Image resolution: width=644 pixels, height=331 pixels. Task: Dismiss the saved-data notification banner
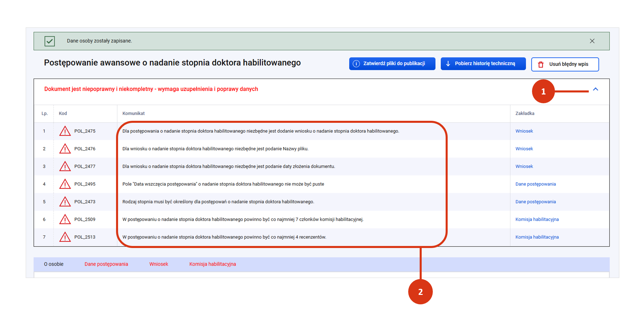pyautogui.click(x=592, y=41)
